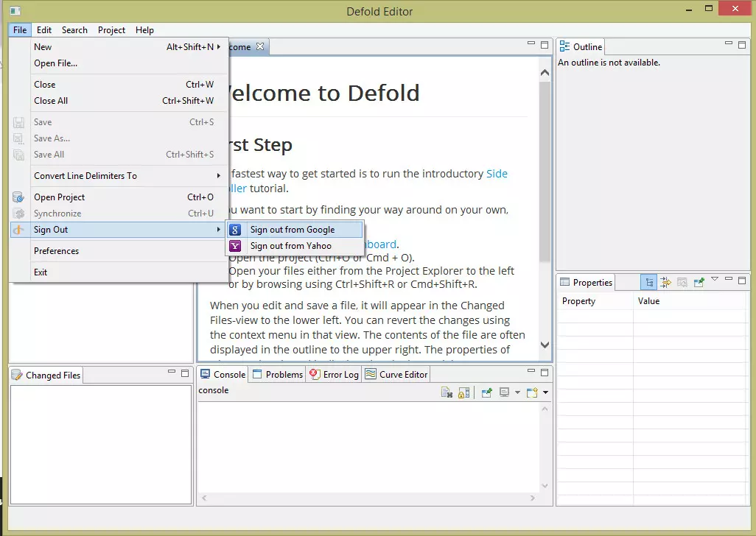Click the Clear Console icon

pos(447,392)
